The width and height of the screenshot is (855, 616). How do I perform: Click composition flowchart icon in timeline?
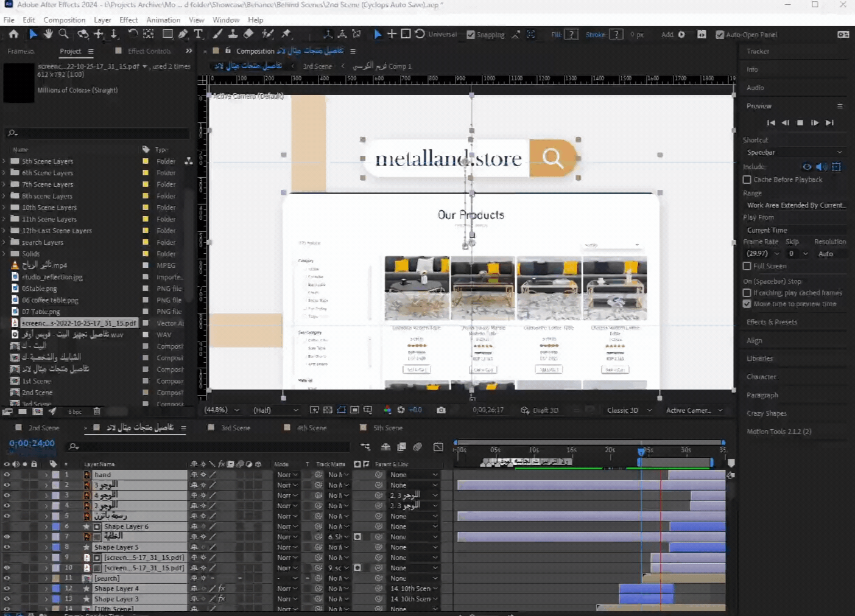[365, 447]
